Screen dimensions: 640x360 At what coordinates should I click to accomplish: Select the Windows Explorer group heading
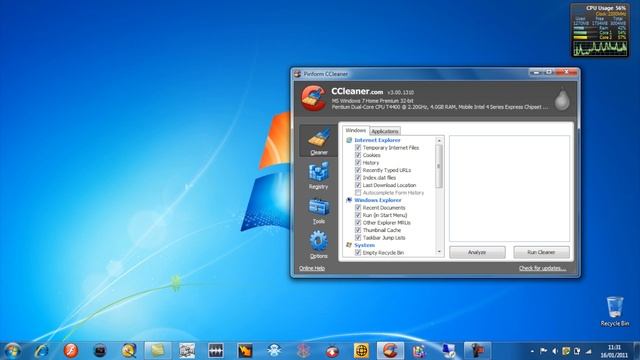click(x=378, y=200)
